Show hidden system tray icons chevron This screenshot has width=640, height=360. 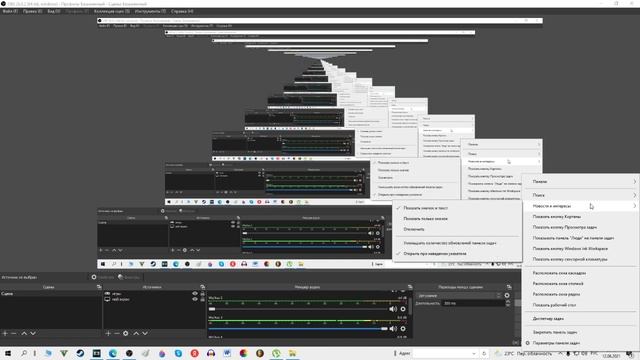560,353
